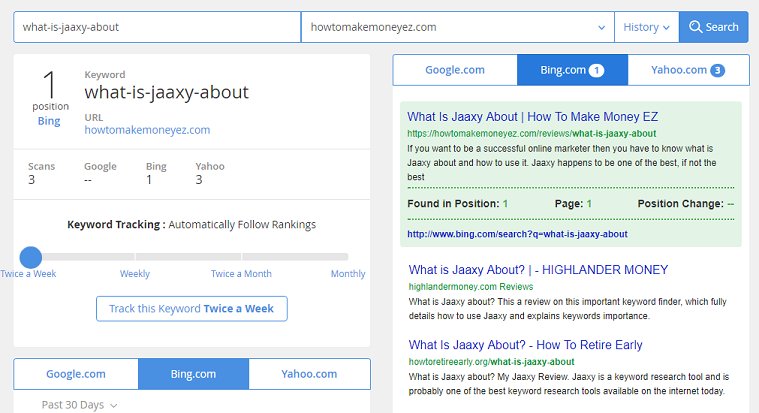Click the Yahoo.com result count badge 3
The image size is (759, 413).
717,70
